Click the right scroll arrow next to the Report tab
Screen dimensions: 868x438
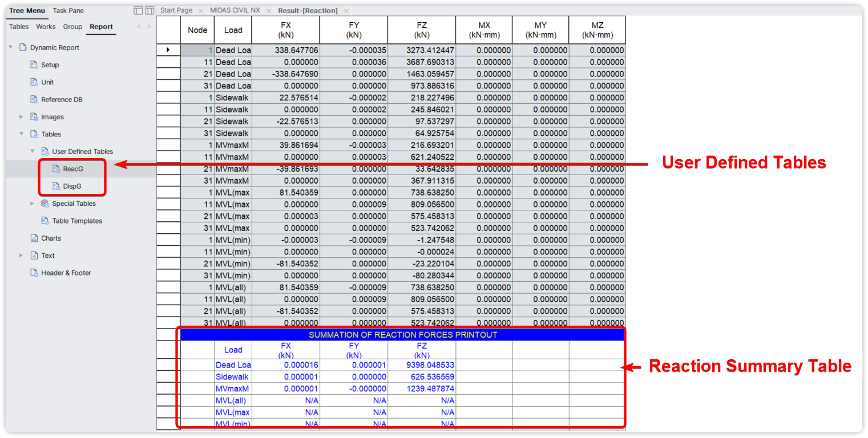click(x=150, y=27)
